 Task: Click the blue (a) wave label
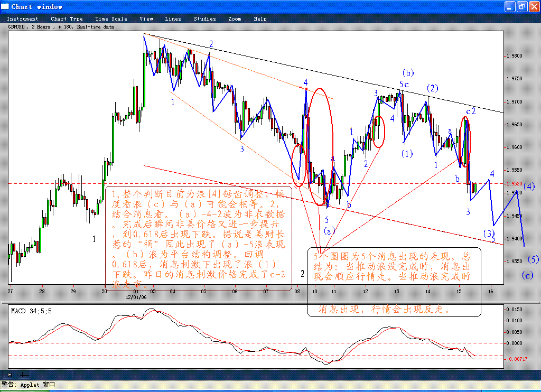coord(329,231)
